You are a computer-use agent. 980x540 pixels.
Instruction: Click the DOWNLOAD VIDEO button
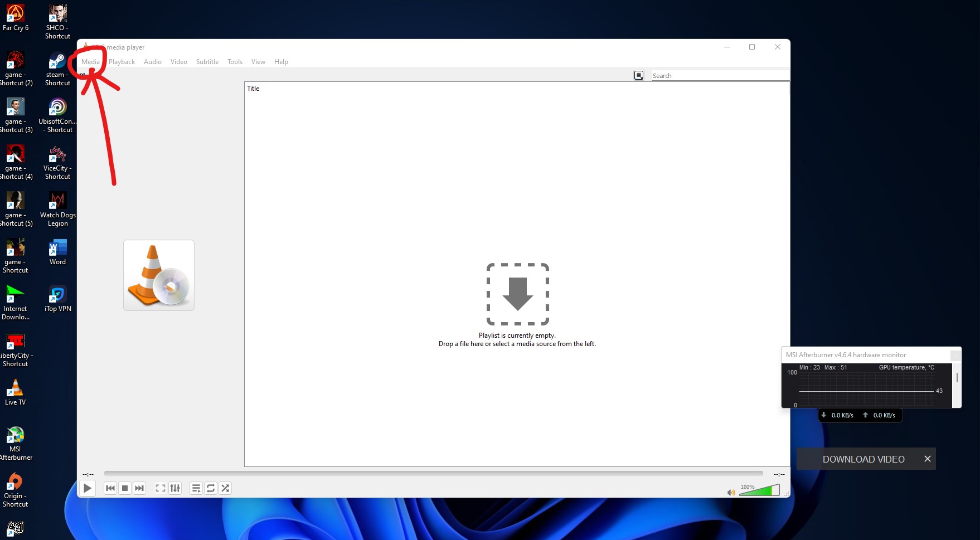tap(863, 459)
